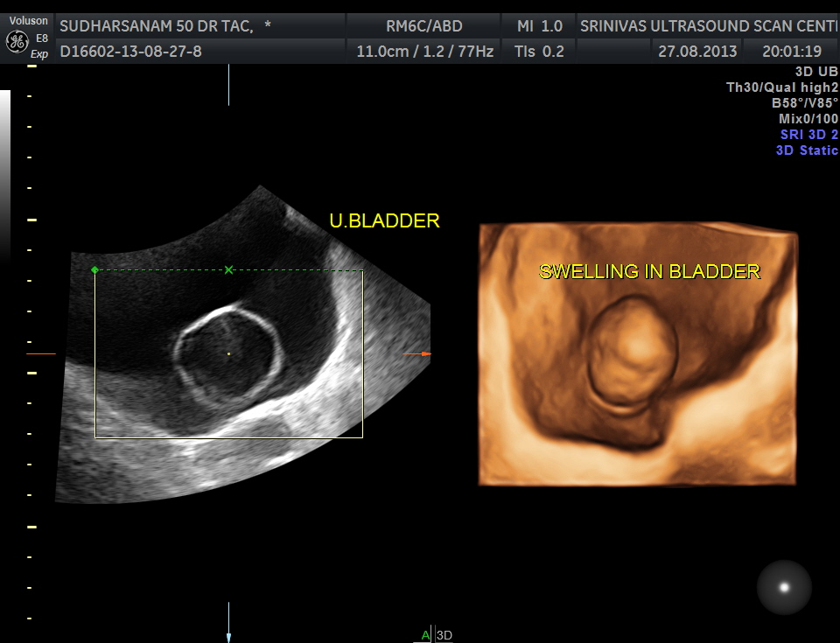Click the green diamond ROI corner handle

pos(94,269)
